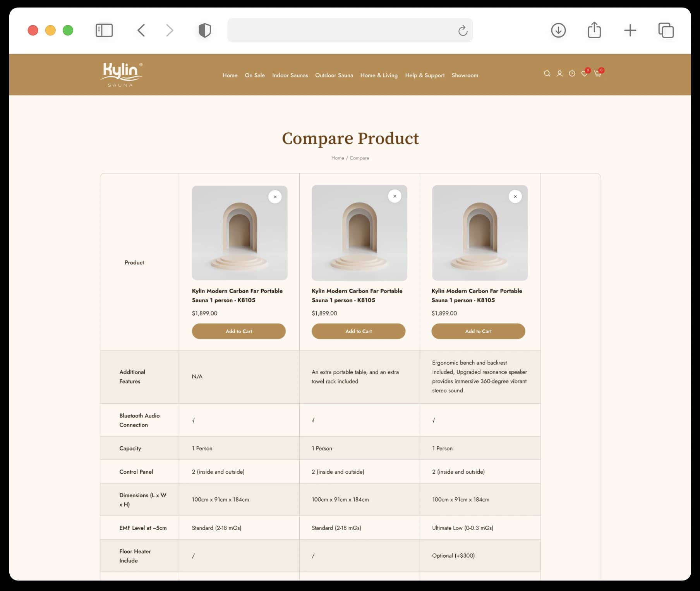700x591 pixels.
Task: Open the second product's sauna image
Action: (359, 233)
